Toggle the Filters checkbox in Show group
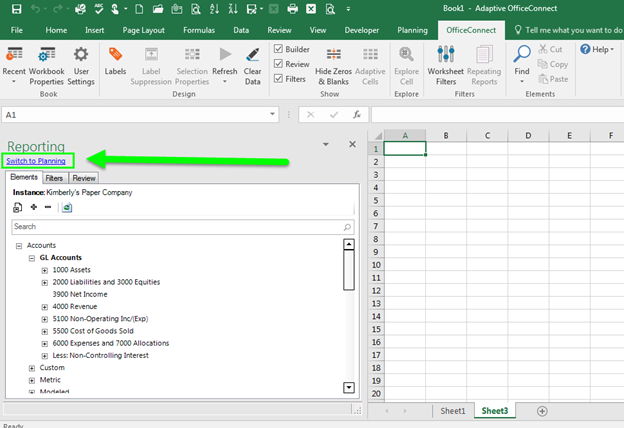This screenshot has height=428, width=624. 278,78
